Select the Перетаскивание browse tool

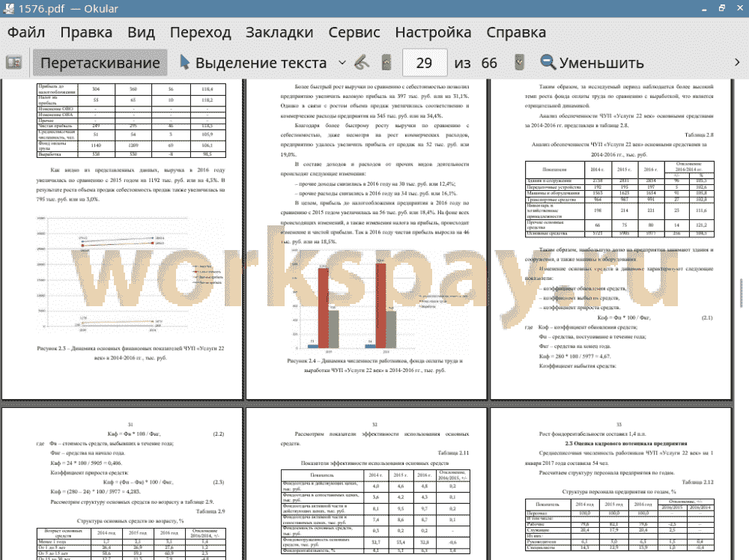click(x=100, y=63)
